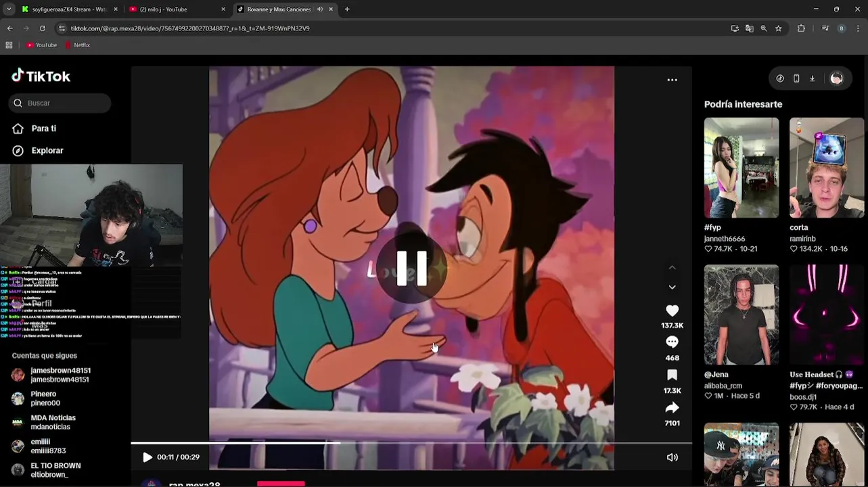Open the profile avatar menu
Image resolution: width=868 pixels, height=487 pixels.
coord(836,78)
